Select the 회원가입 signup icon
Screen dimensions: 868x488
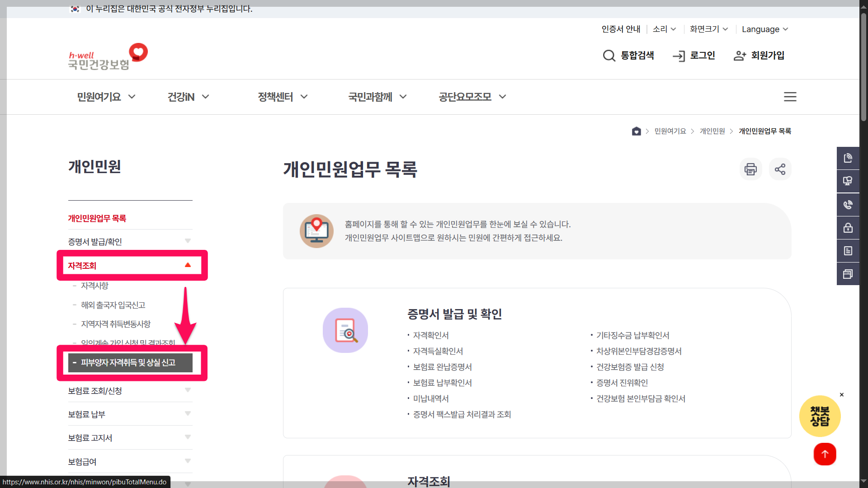740,55
